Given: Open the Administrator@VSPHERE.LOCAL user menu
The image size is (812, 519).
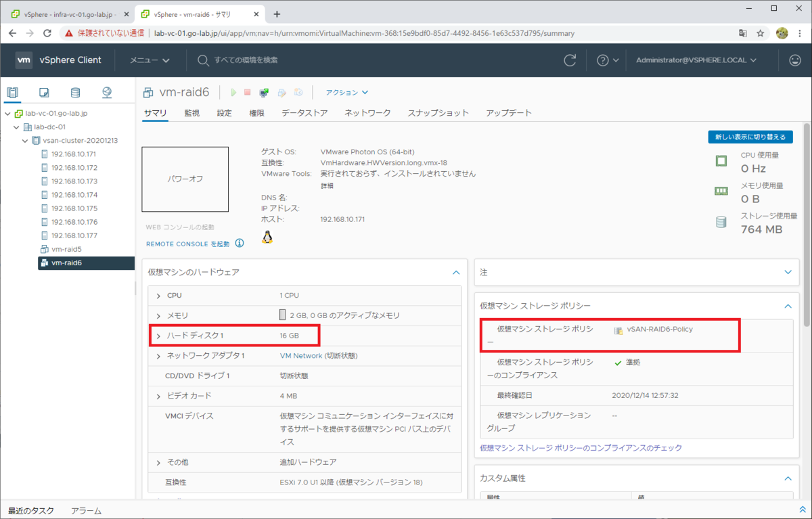Looking at the screenshot, I should [x=696, y=60].
